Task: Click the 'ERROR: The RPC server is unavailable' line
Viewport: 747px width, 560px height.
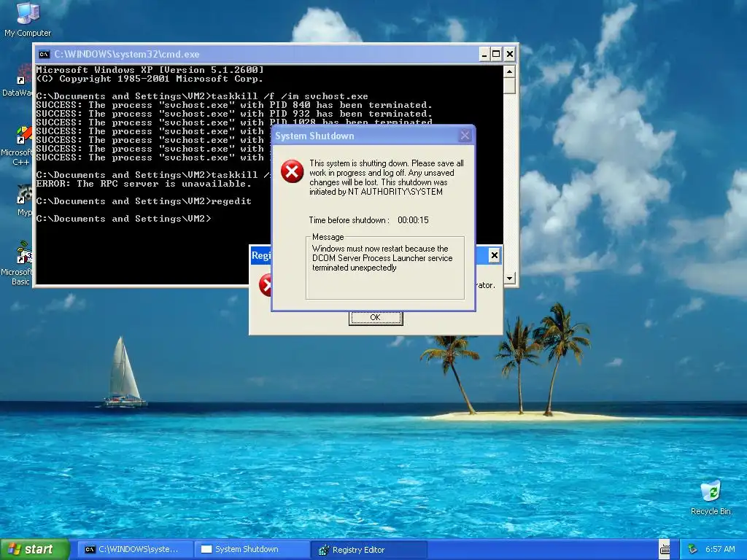Action: (144, 184)
